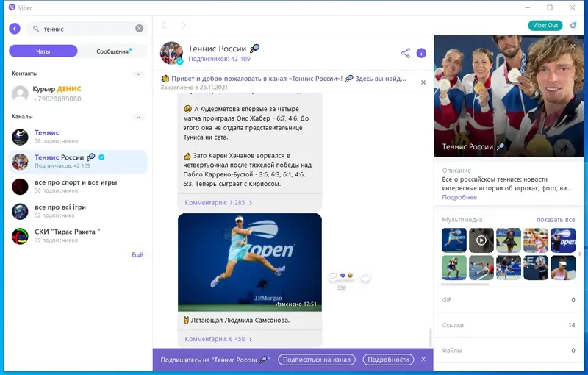This screenshot has height=375, width=588.
Task: Open Viber Out
Action: pyautogui.click(x=545, y=25)
